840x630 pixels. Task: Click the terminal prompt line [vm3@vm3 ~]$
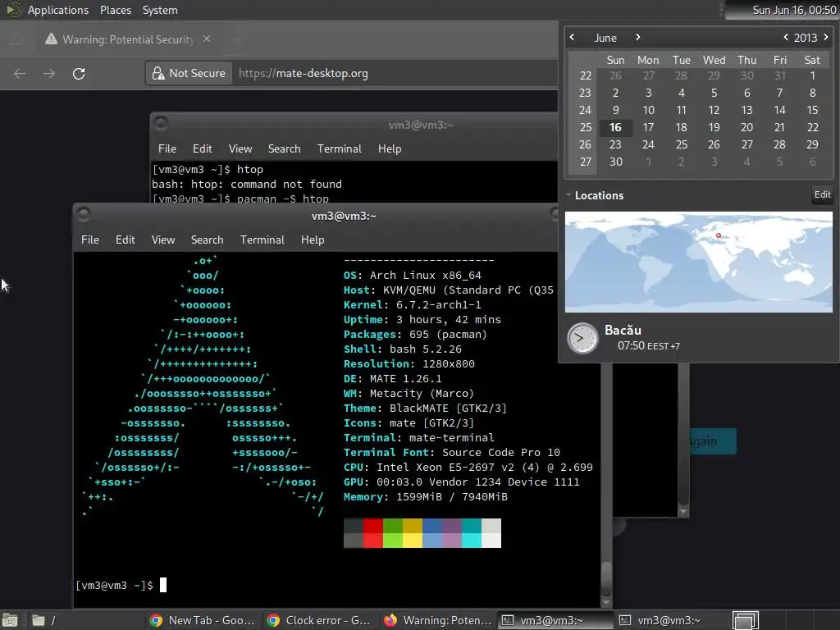click(x=114, y=586)
